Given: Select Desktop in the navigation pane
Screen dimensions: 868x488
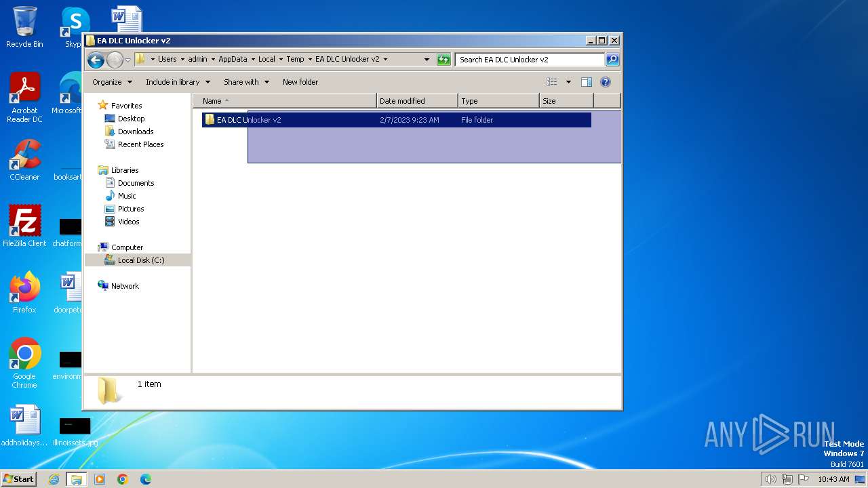Looking at the screenshot, I should 125,119.
